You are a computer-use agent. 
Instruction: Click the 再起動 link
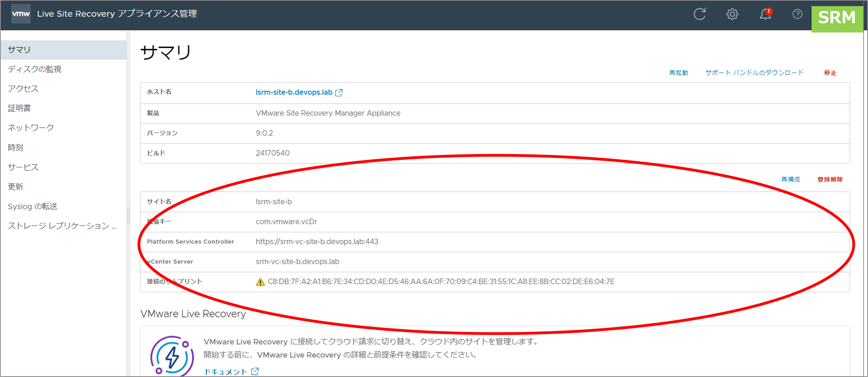[678, 73]
